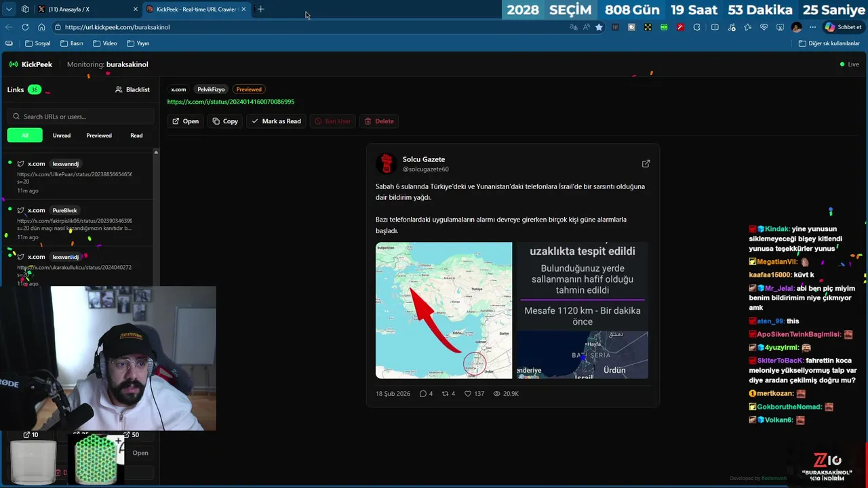Click the screenshot capture icon

[780, 27]
